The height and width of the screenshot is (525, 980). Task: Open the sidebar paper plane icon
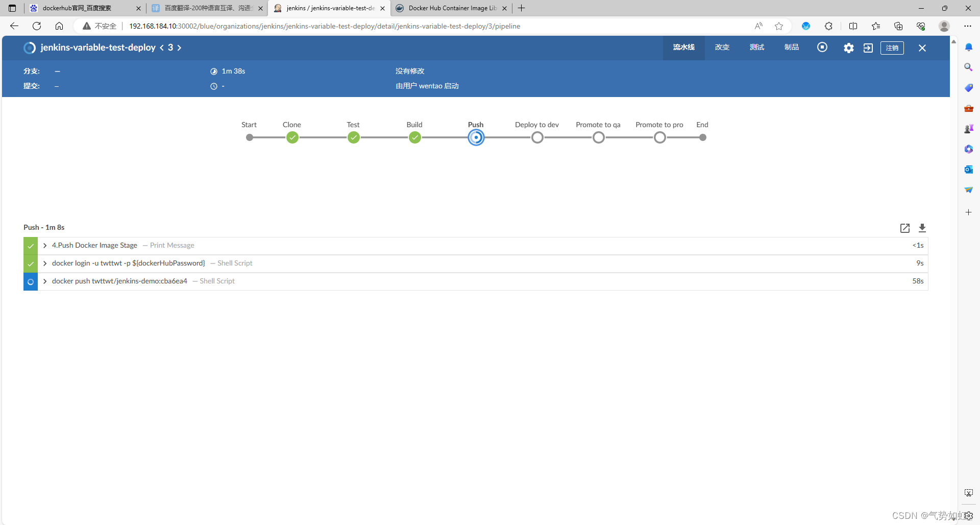968,190
